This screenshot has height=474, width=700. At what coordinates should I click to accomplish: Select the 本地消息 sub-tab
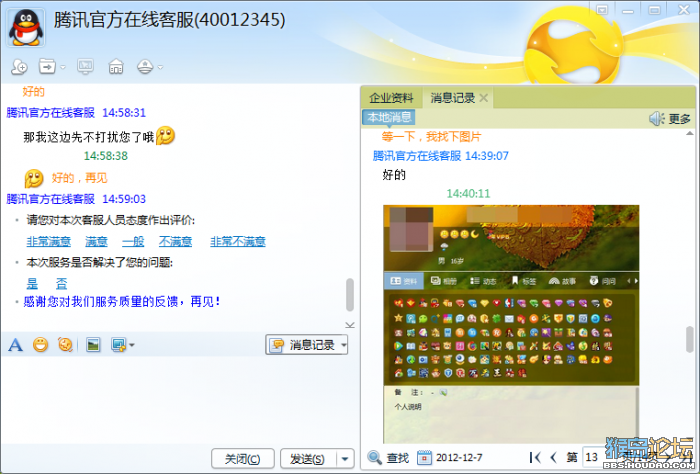click(x=389, y=117)
